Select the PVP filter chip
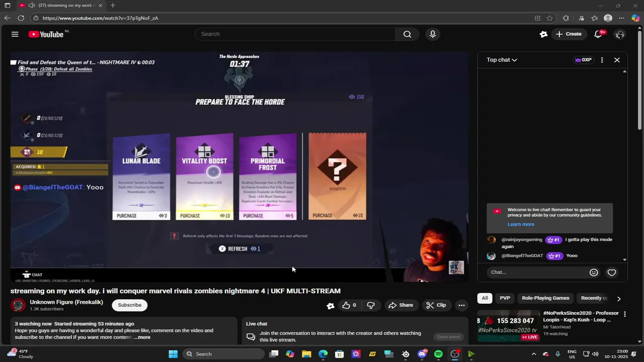The width and height of the screenshot is (644, 362). pyautogui.click(x=505, y=298)
